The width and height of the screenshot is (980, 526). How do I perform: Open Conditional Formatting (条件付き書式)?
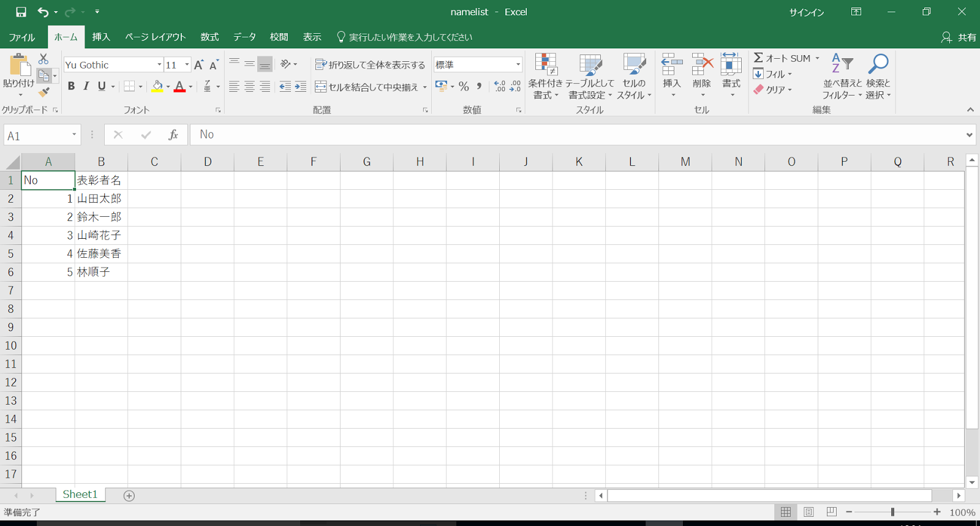tap(545, 77)
